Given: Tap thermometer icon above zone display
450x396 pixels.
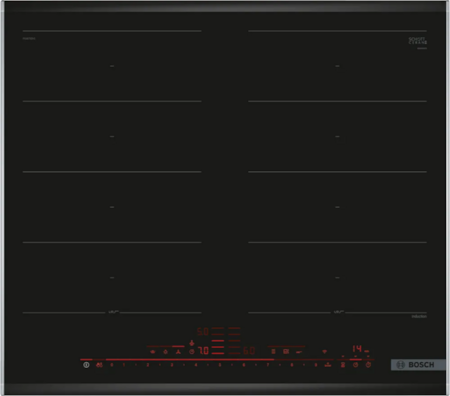Looking at the screenshot, I should pyautogui.click(x=192, y=343).
